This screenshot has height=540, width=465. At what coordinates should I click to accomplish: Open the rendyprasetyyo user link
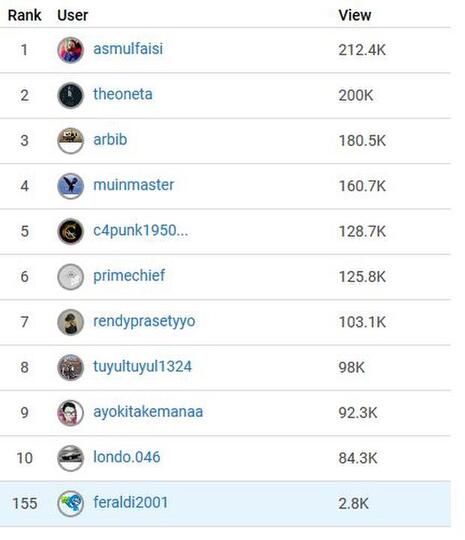[x=144, y=321]
